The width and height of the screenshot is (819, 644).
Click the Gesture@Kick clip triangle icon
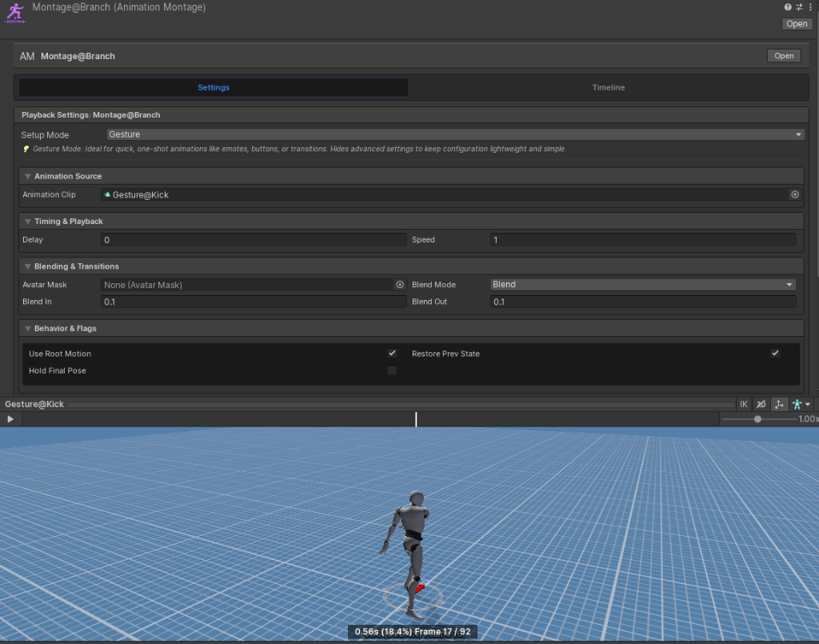point(108,194)
